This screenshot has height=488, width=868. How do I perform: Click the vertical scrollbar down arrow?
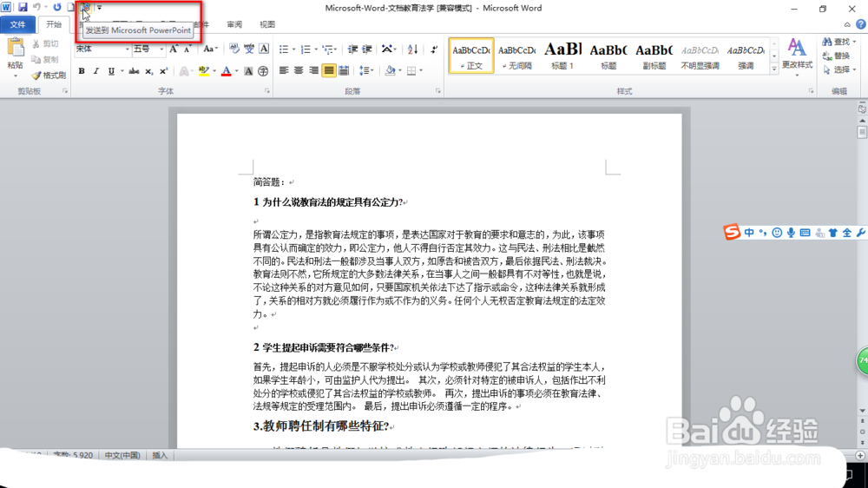pyautogui.click(x=862, y=411)
